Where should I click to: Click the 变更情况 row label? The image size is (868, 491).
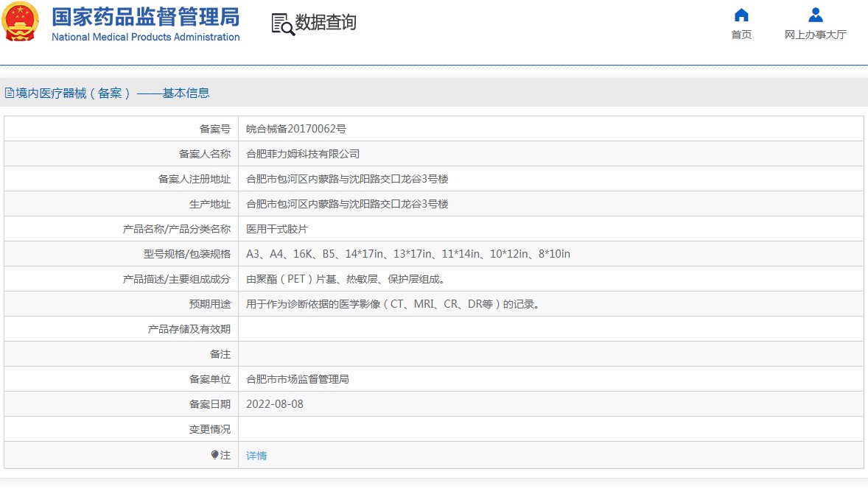coord(210,429)
